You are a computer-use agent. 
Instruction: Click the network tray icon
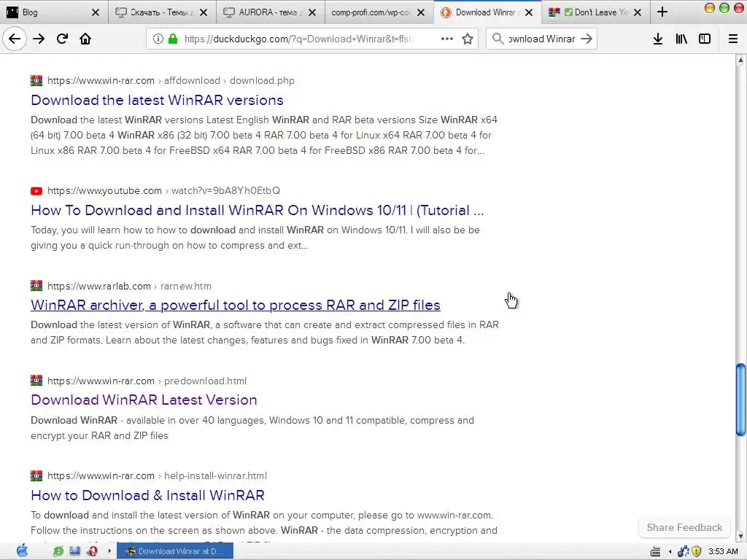[684, 551]
